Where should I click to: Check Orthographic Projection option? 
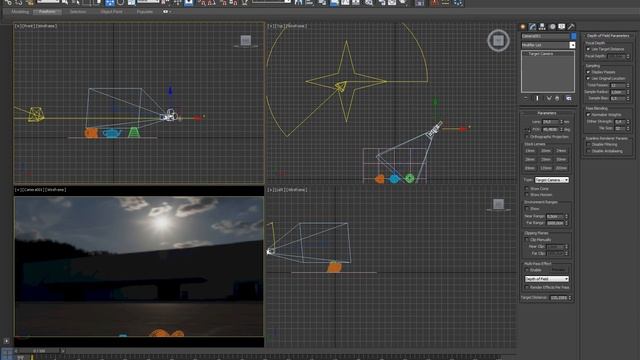[x=527, y=137]
